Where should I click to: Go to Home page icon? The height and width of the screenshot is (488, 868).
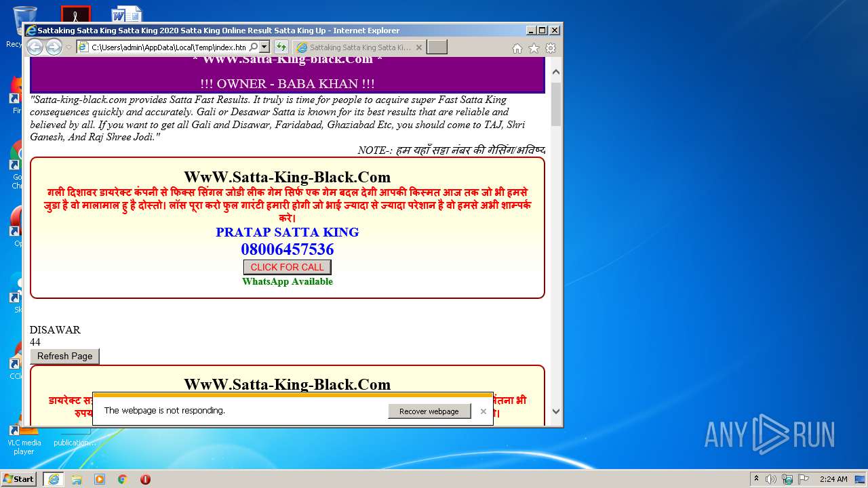click(517, 48)
